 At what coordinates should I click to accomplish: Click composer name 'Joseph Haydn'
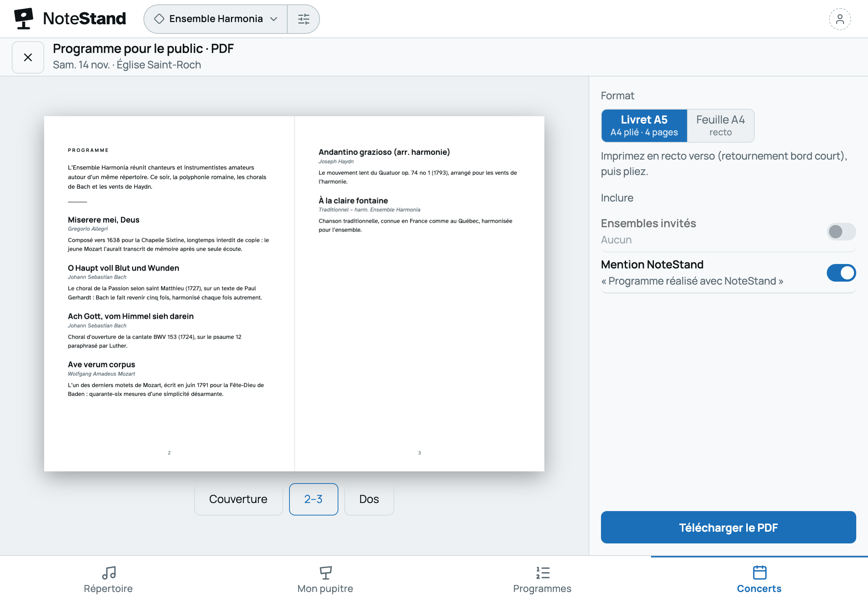pyautogui.click(x=336, y=161)
